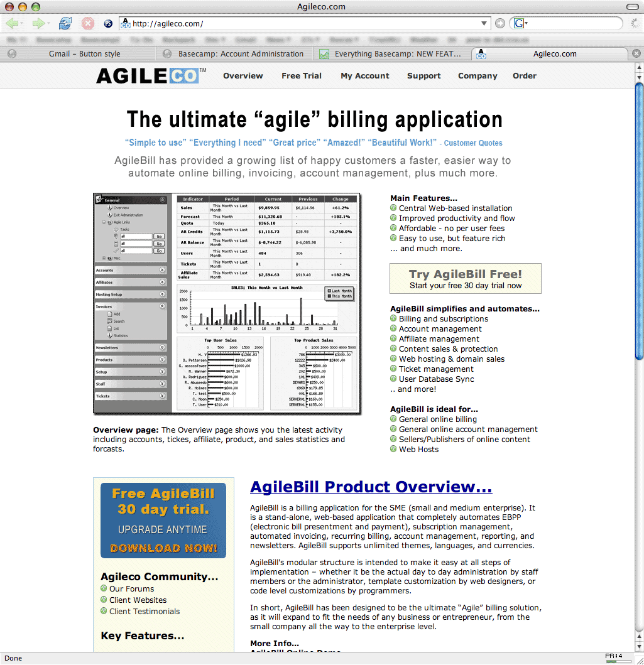
Task: Click the vertical scrollbar thumb
Action: (640, 221)
